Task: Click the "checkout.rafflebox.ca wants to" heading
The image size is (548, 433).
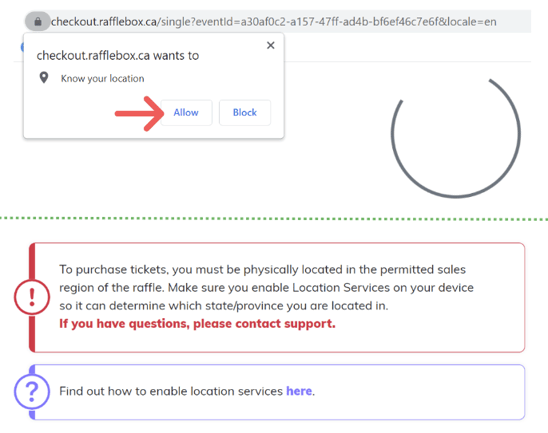Action: [118, 56]
